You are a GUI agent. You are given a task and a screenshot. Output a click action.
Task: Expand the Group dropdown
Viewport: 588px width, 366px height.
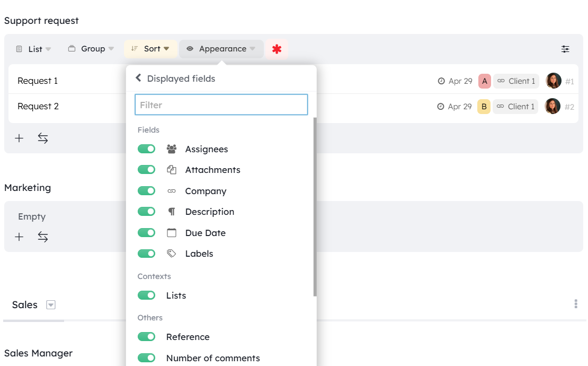pyautogui.click(x=91, y=49)
